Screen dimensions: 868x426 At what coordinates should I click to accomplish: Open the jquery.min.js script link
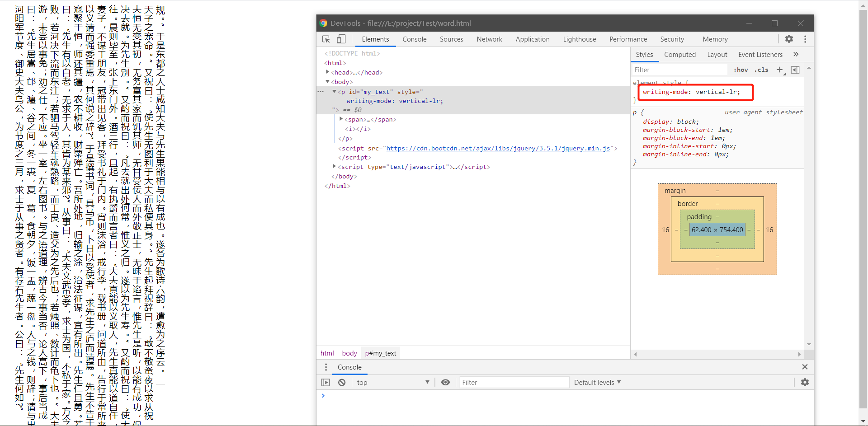[x=498, y=148]
